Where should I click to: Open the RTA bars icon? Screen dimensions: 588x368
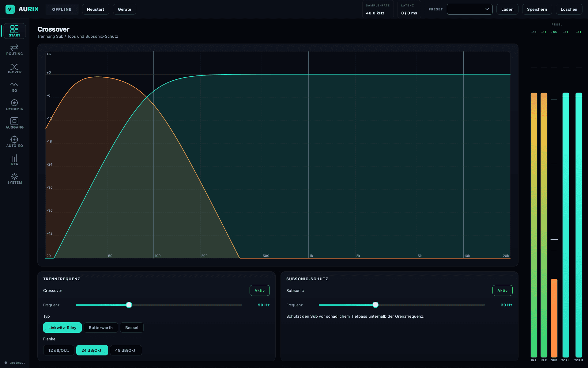pos(14,158)
